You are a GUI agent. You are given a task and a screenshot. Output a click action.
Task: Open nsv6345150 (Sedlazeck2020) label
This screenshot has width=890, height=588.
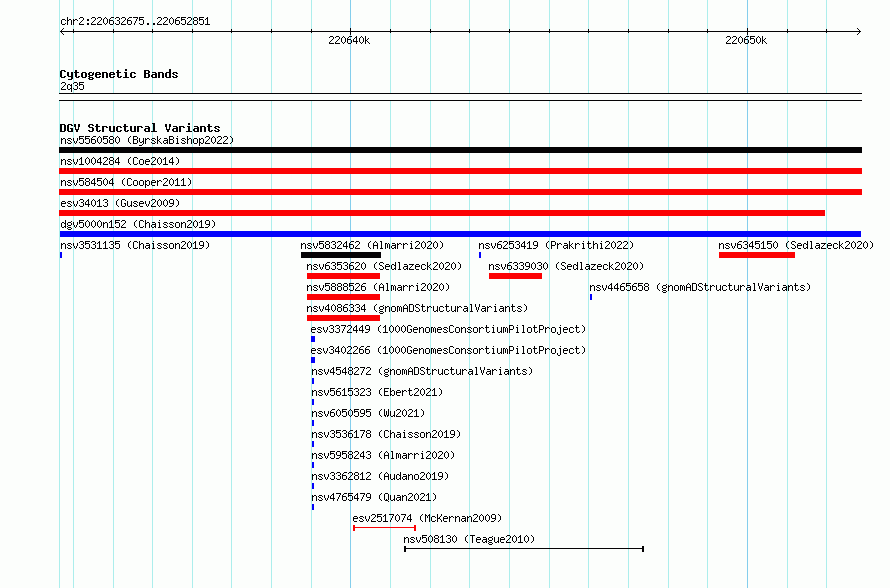click(796, 245)
